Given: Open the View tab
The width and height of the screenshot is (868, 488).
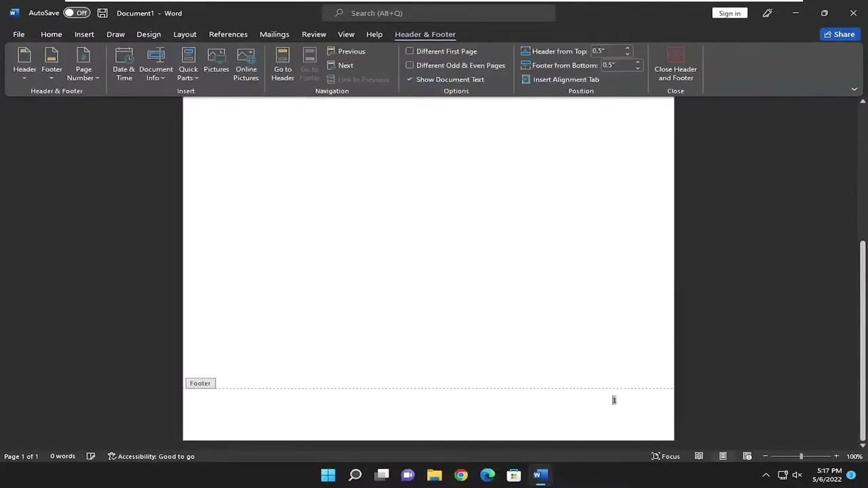Looking at the screenshot, I should [346, 34].
